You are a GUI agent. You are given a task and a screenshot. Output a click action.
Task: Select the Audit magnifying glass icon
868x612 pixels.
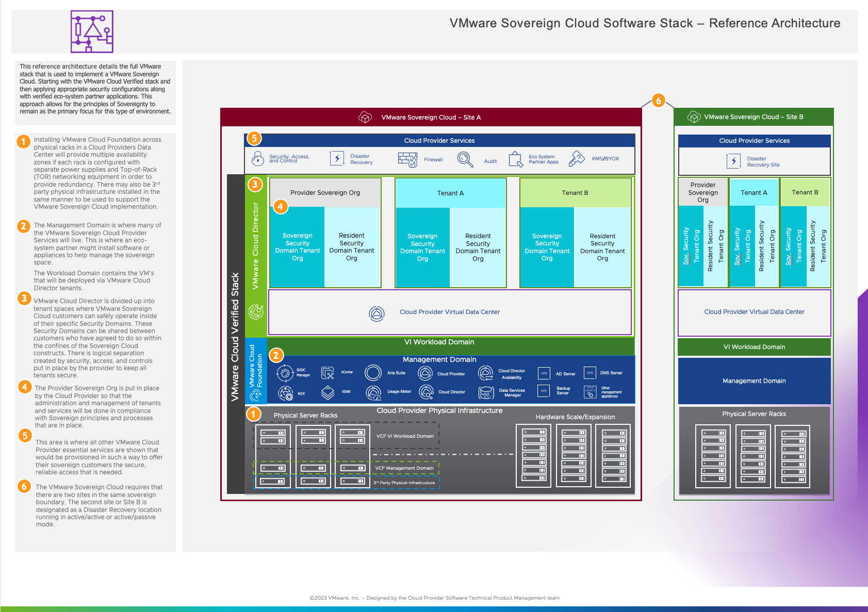pyautogui.click(x=465, y=159)
